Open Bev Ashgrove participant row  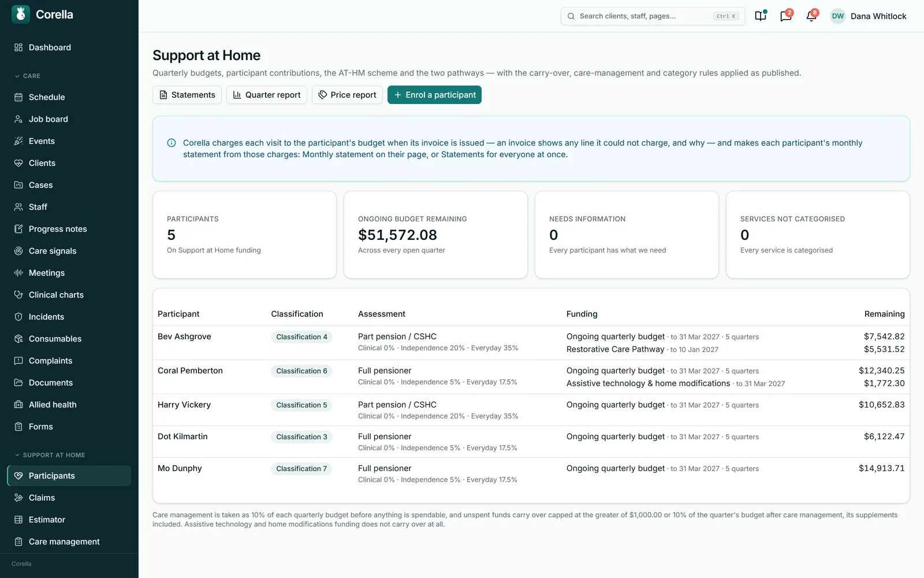point(531,343)
